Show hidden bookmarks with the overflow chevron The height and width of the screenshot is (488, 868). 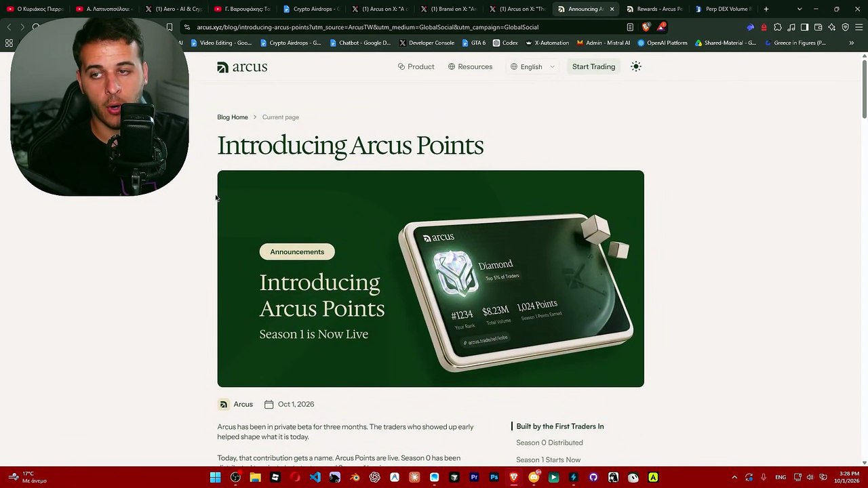pos(851,43)
